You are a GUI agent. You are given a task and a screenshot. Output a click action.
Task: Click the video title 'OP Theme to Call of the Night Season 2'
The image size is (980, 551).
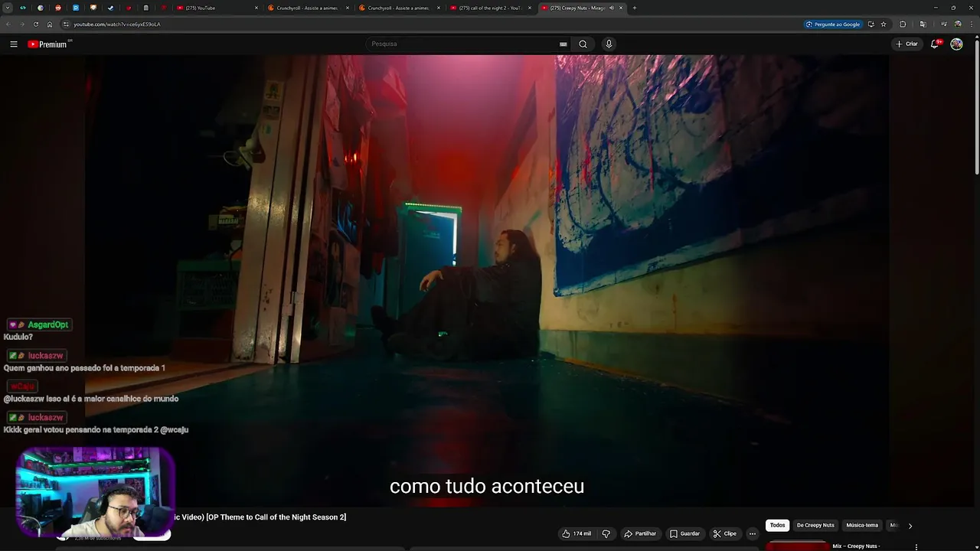(x=276, y=517)
